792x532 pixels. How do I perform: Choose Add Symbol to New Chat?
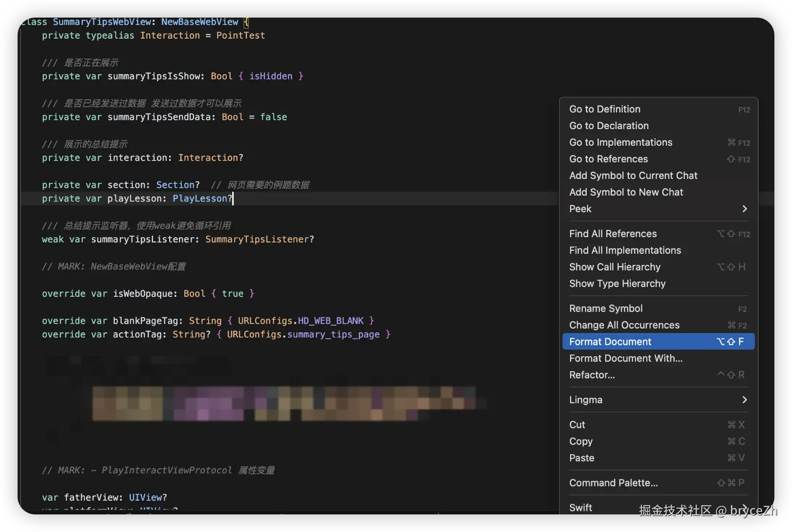click(x=626, y=192)
